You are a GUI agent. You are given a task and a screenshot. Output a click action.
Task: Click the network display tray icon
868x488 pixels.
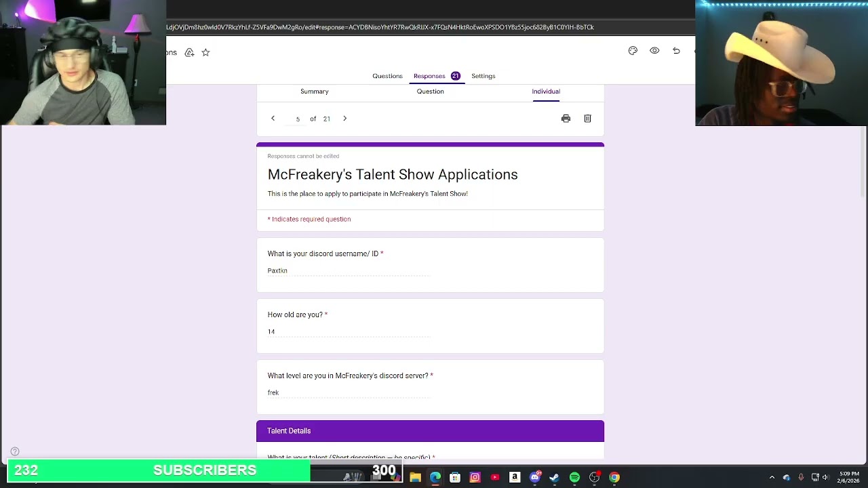pyautogui.click(x=815, y=477)
